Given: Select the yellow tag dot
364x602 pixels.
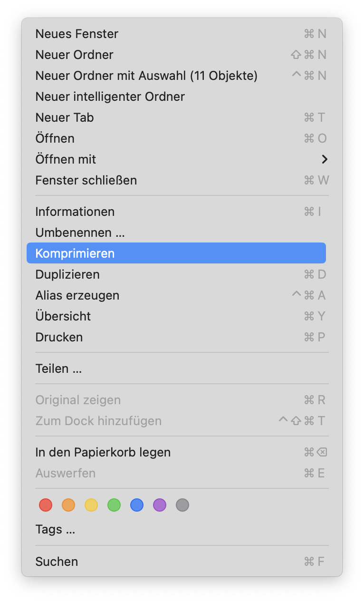Looking at the screenshot, I should coord(91,505).
